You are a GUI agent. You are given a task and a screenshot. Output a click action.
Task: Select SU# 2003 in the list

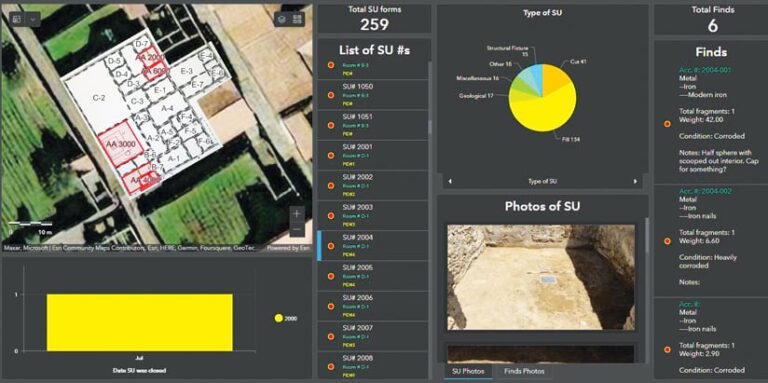(373, 215)
